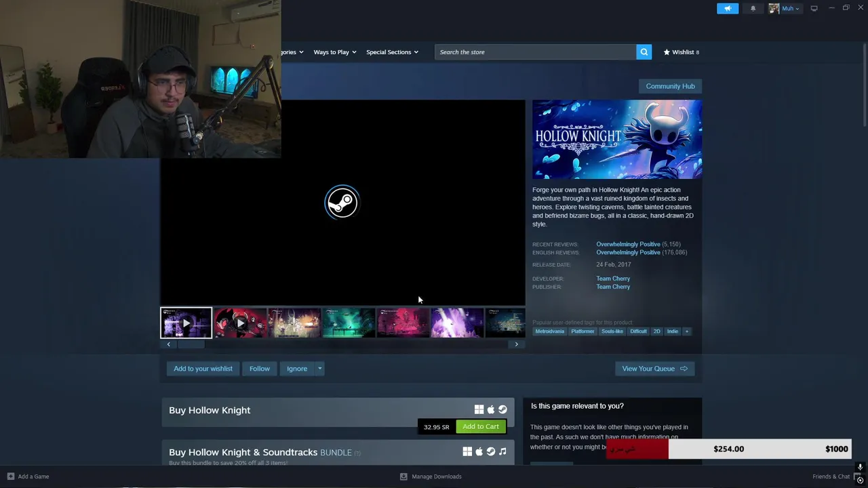Click the Big Picture mode monitor icon

coord(814,8)
